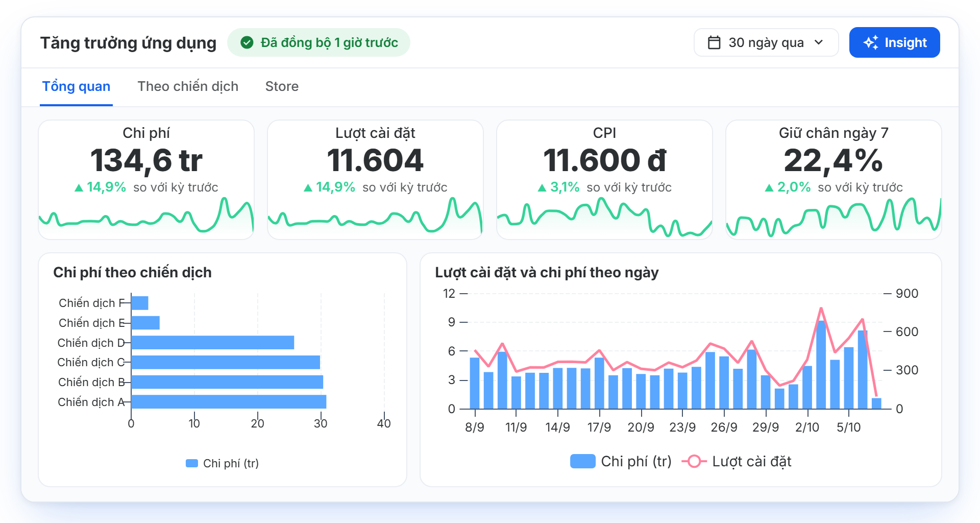Click the green sync checkmark icon

tap(247, 42)
